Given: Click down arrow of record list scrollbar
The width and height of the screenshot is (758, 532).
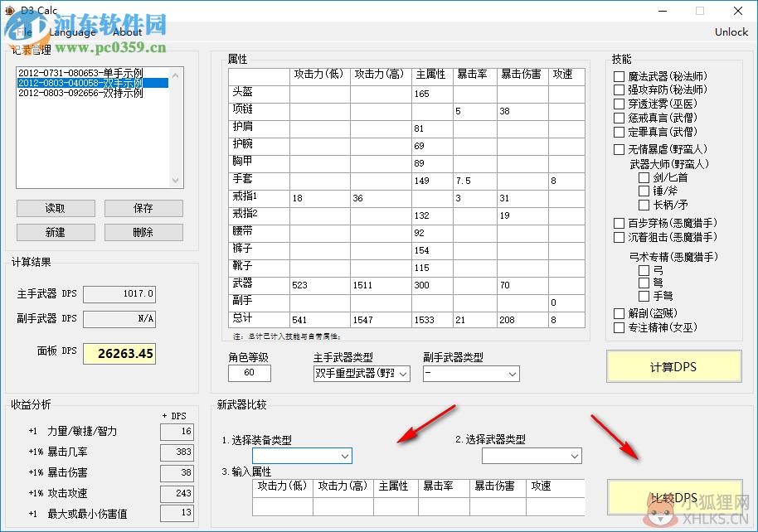Looking at the screenshot, I should coord(176,180).
